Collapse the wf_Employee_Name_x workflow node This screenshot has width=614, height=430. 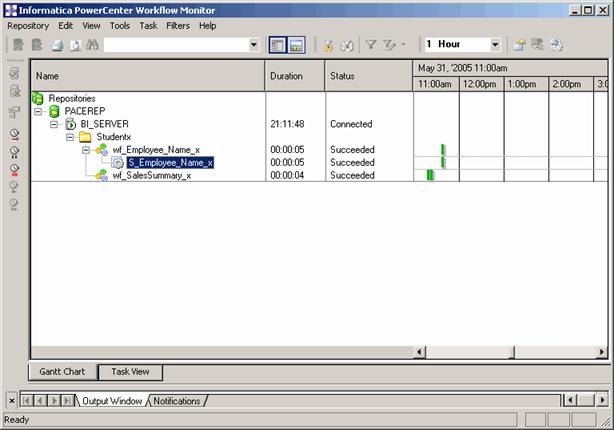(86, 150)
